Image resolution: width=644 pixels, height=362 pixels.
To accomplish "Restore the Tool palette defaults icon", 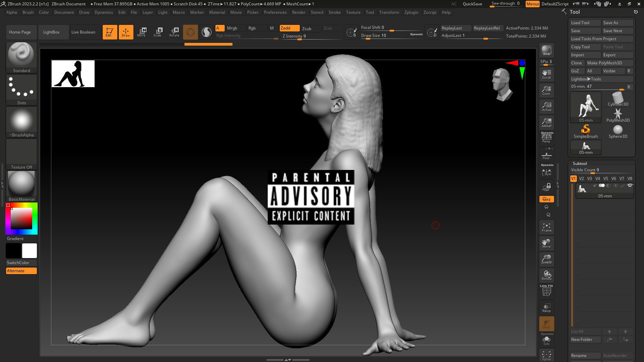I will tap(636, 12).
